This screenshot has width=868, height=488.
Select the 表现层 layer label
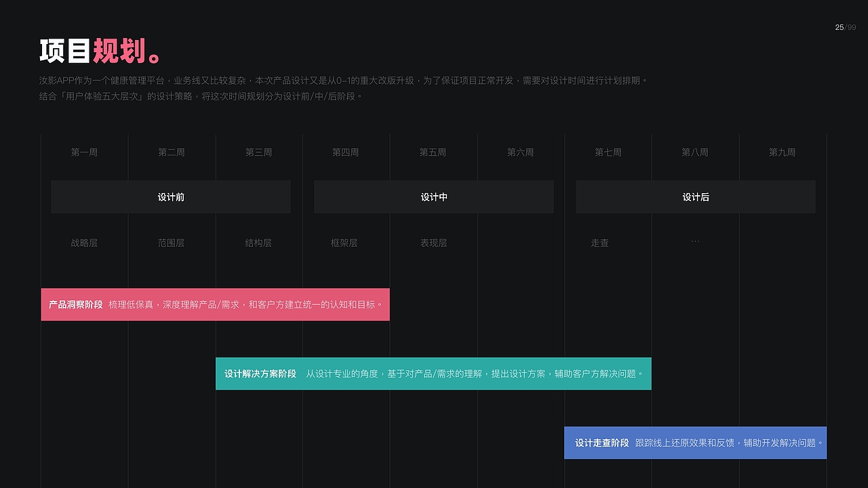click(433, 242)
